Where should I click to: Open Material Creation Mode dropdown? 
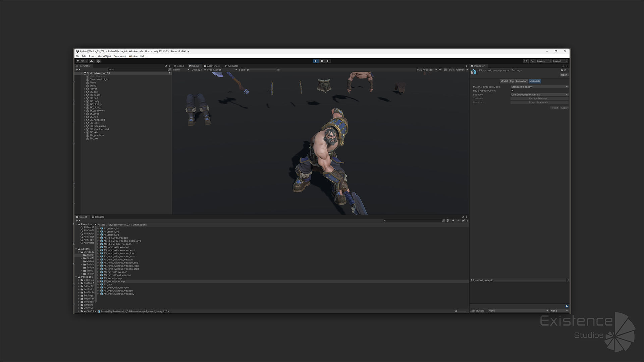point(539,87)
